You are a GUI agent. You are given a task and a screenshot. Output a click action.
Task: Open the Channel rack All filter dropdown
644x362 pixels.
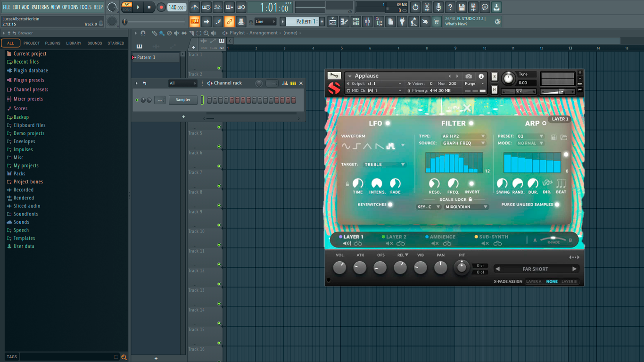click(182, 83)
